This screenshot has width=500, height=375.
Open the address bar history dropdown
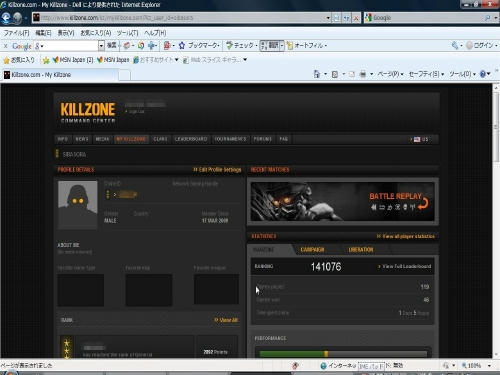(328, 18)
